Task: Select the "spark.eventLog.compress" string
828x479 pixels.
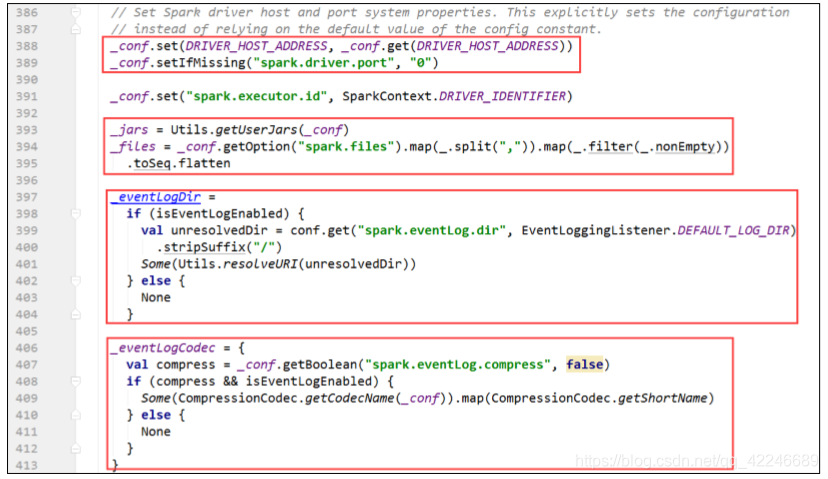Action: (458, 365)
